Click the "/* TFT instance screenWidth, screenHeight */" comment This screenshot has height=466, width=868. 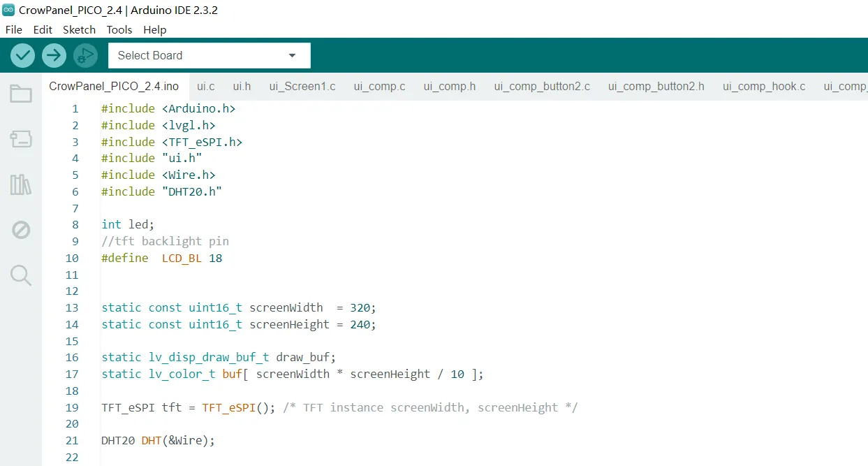pos(431,408)
